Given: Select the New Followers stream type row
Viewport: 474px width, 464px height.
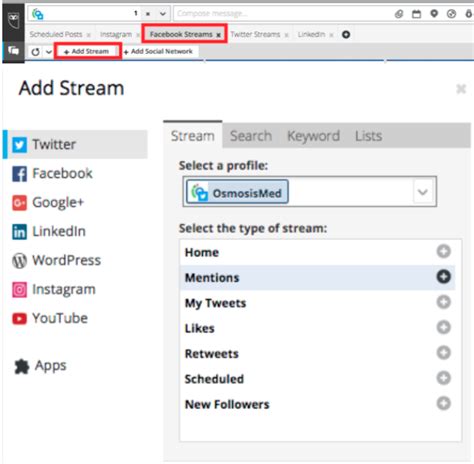Looking at the screenshot, I should point(317,404).
